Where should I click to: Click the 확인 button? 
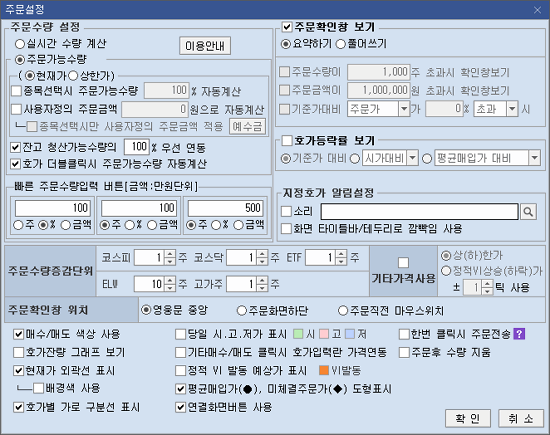(x=468, y=419)
